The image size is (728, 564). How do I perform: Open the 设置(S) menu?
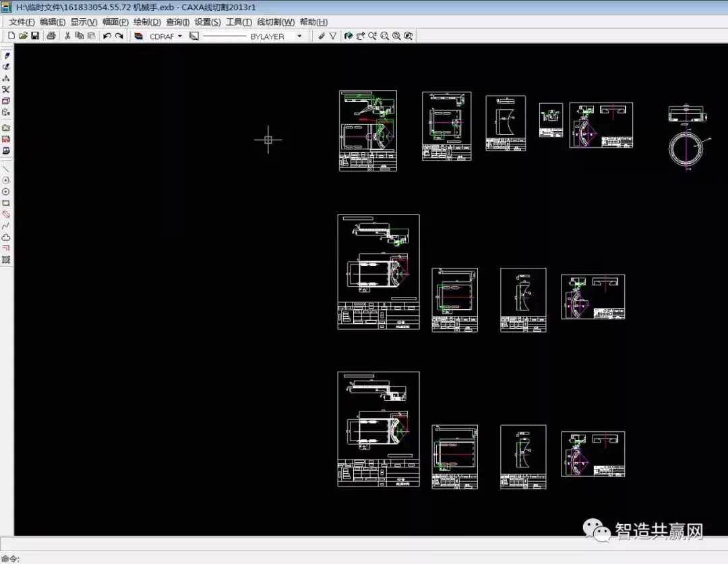click(208, 22)
